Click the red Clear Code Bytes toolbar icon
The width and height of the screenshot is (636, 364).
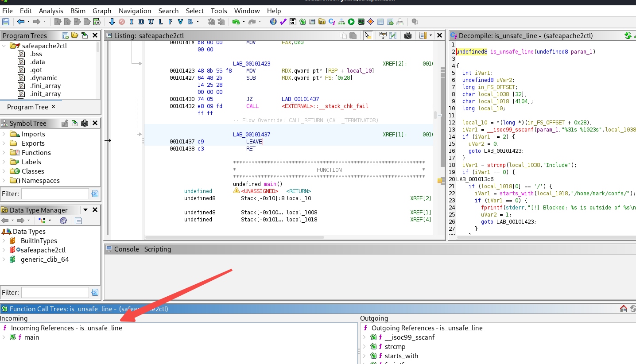coord(121,22)
